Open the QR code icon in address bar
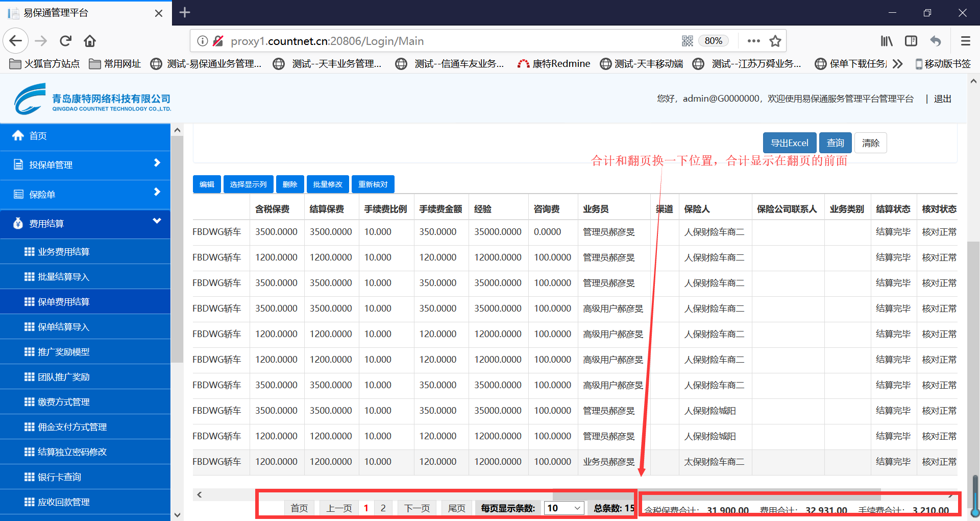Image resolution: width=980 pixels, height=521 pixels. click(687, 41)
